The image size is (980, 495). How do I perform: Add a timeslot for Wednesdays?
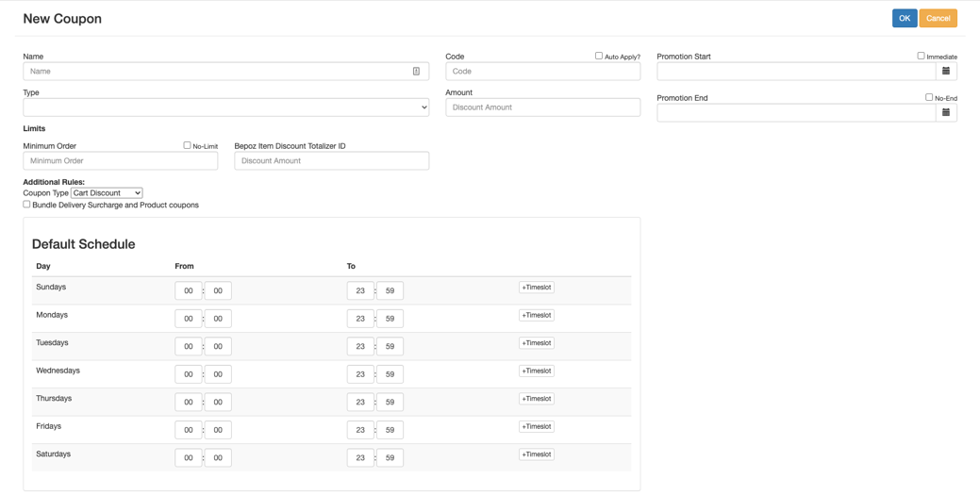click(x=536, y=371)
